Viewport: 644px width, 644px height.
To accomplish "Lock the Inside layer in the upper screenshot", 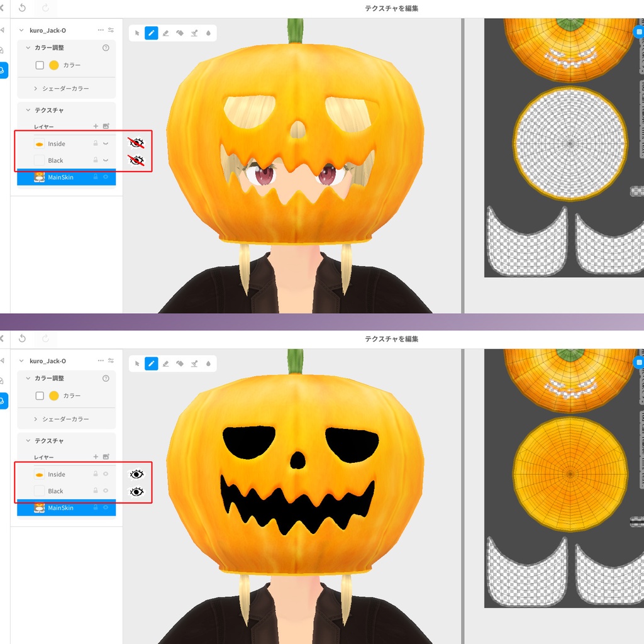I will coord(96,143).
